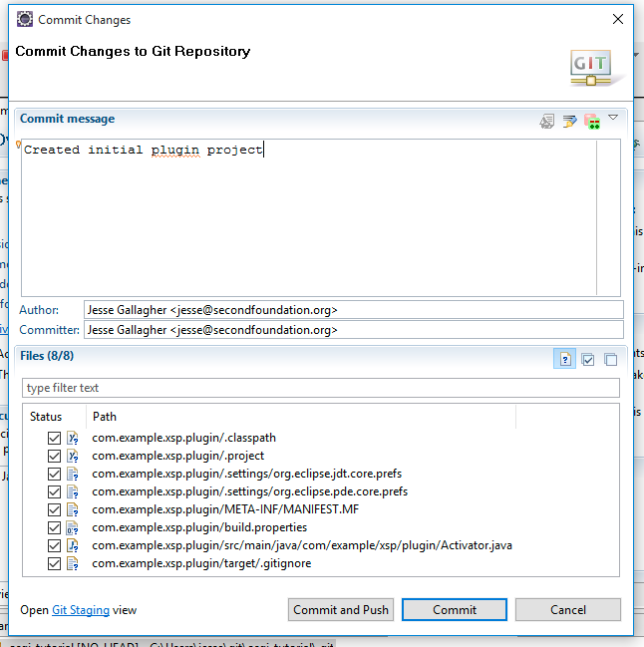Focus the Author text field

tap(353, 310)
